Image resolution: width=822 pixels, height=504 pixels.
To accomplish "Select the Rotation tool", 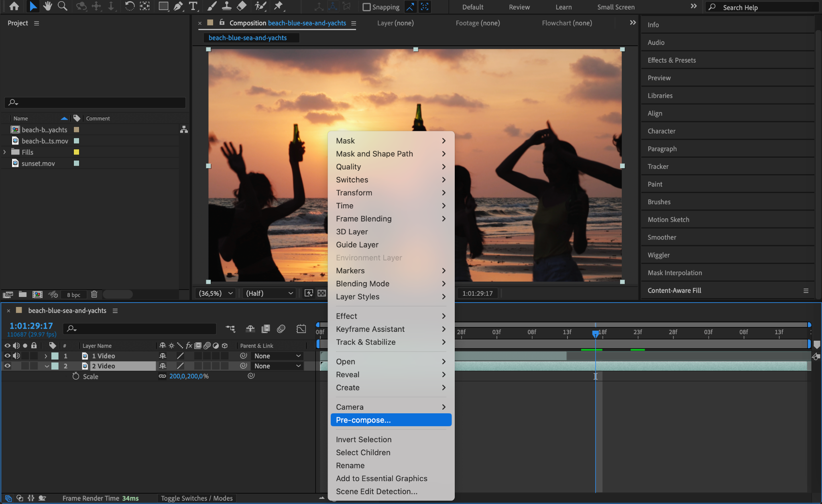I will click(x=129, y=6).
